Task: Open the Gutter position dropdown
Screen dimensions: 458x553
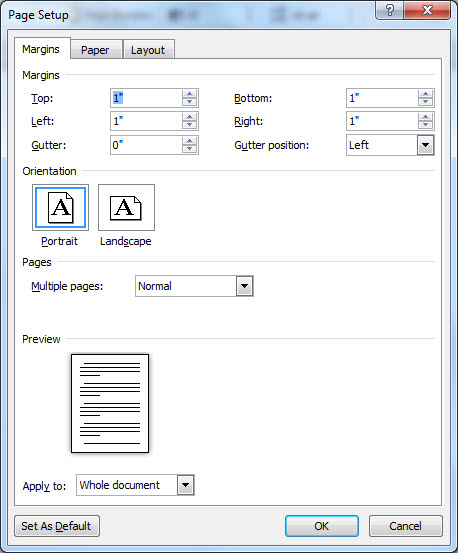Action: (426, 145)
